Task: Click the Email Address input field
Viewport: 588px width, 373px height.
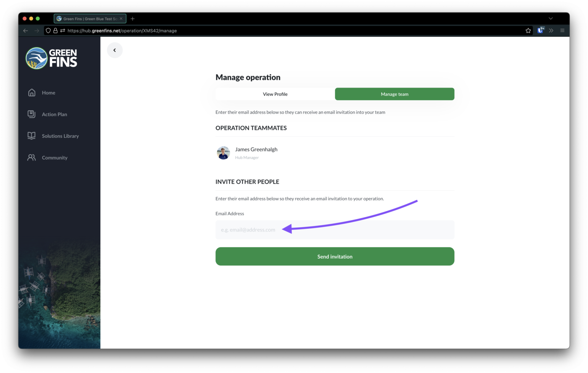Action: [335, 230]
